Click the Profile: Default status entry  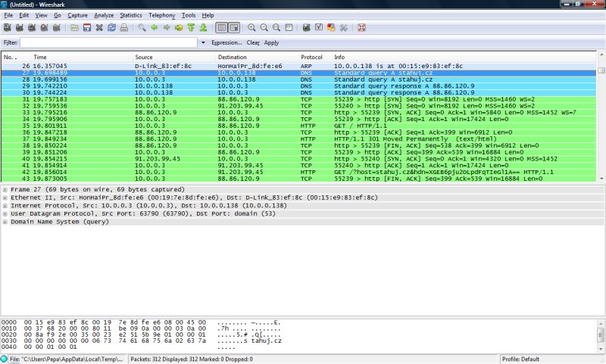click(x=520, y=359)
